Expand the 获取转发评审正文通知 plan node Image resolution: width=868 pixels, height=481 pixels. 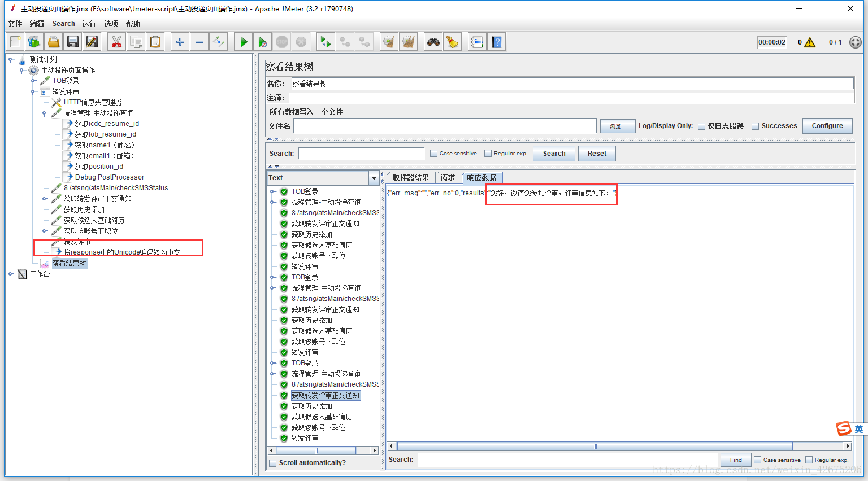[x=45, y=199]
